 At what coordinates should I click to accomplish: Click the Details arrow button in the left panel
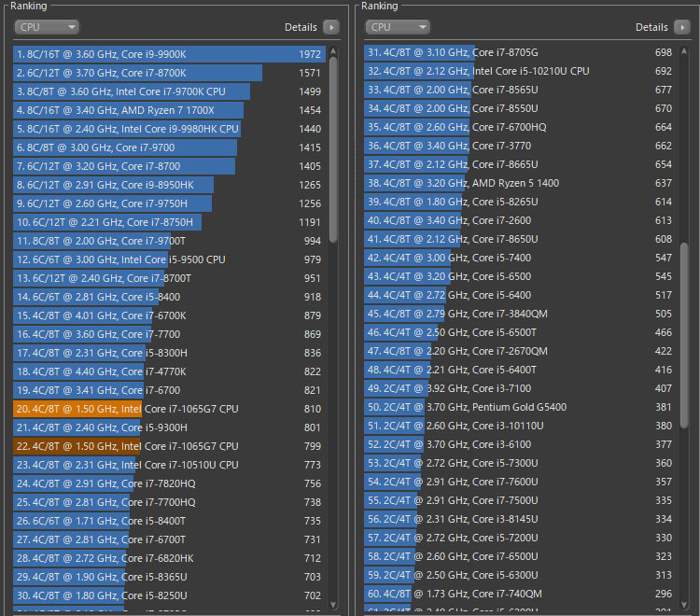point(331,27)
